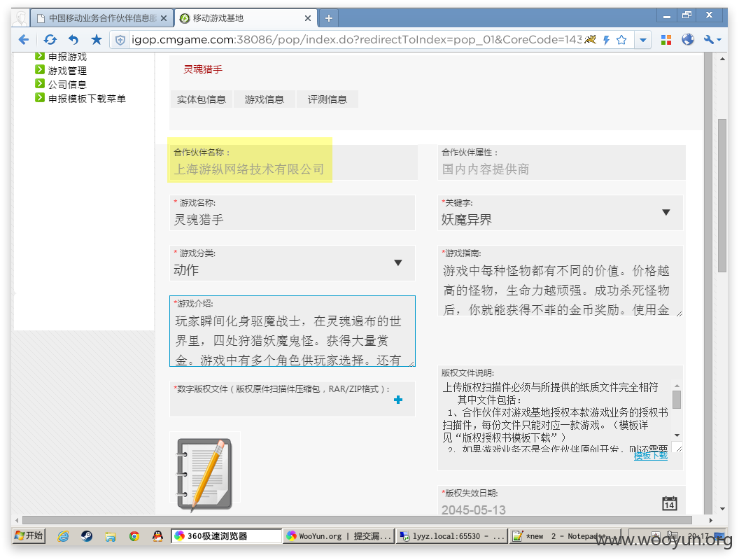
Task: Open 申报游戏 in the sidebar
Action: 67,57
